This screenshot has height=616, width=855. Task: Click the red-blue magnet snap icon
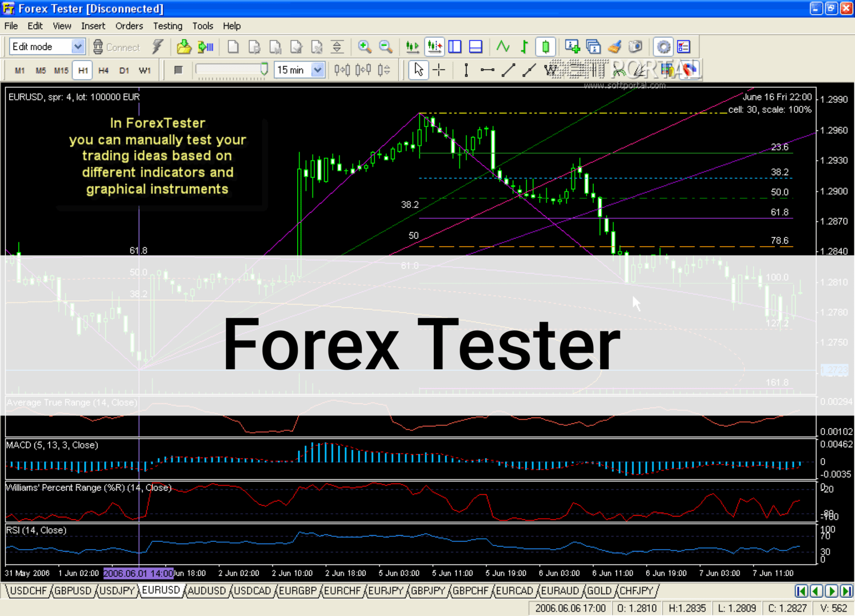point(689,69)
